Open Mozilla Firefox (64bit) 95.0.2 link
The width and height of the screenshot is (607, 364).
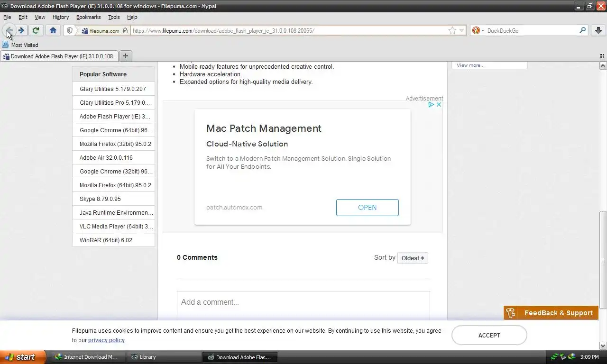tap(115, 185)
